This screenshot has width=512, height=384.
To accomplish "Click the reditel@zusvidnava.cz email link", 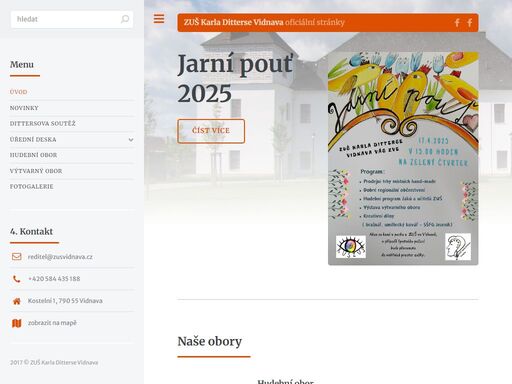I will point(60,257).
